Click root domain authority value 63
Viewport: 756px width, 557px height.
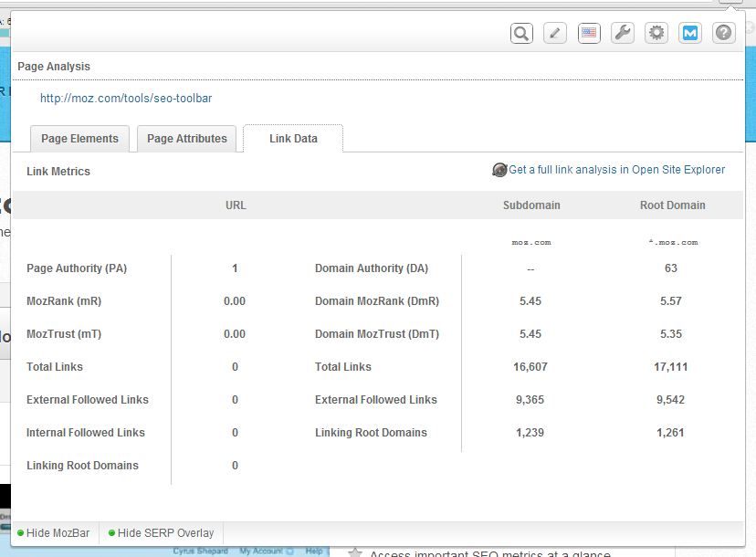[x=671, y=268]
